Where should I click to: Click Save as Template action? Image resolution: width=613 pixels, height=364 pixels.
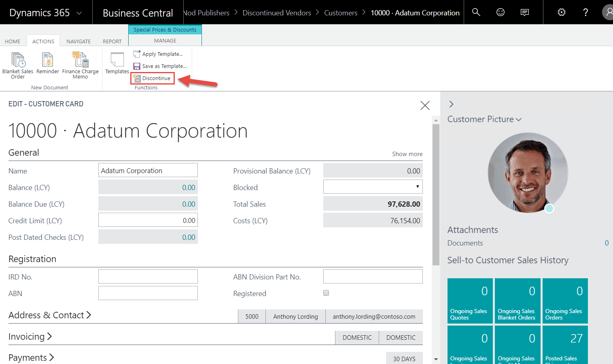tap(160, 66)
